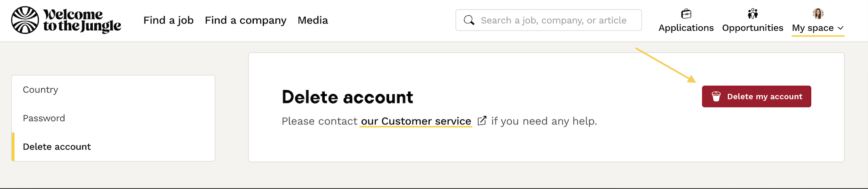Click the Applications briefcase icon

(686, 14)
